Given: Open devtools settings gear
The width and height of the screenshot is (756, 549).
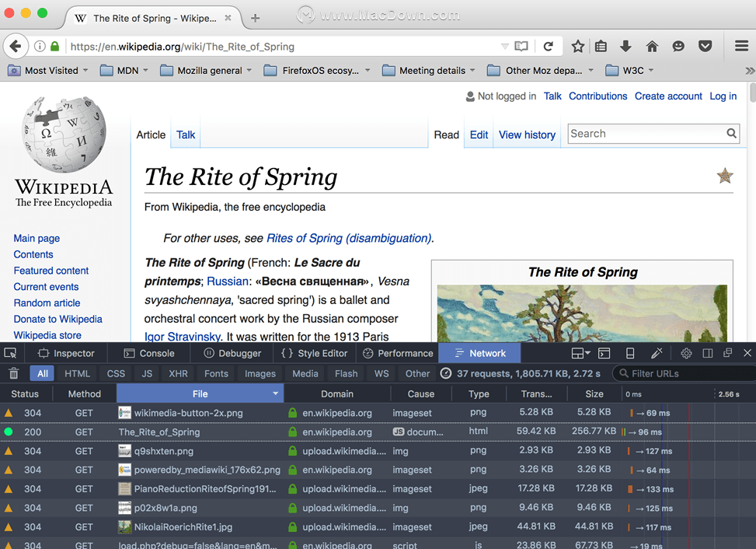Looking at the screenshot, I should tap(686, 353).
